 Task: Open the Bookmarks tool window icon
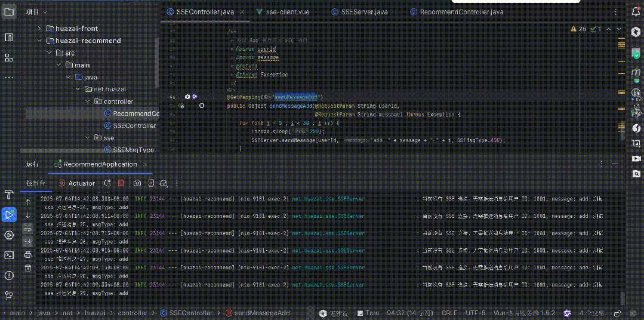coord(8,38)
